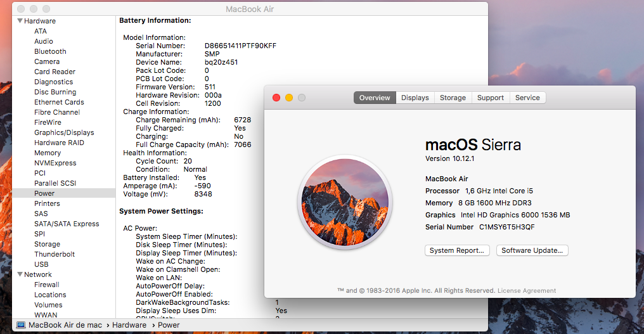
Task: Go to the Service tab
Action: 527,98
